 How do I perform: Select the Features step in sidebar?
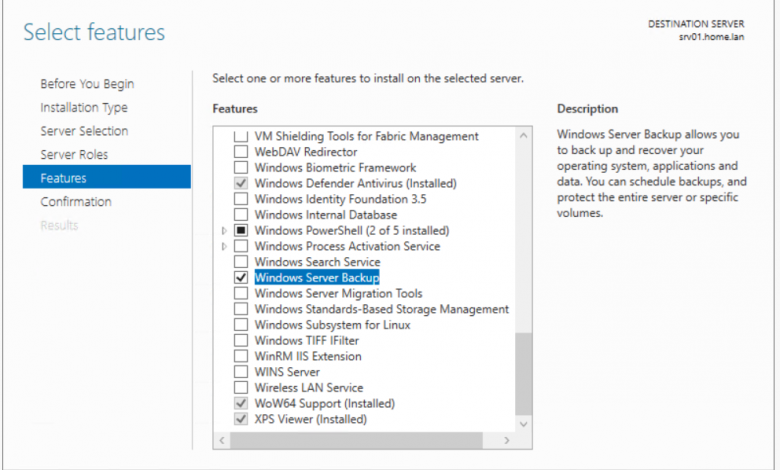click(x=106, y=177)
